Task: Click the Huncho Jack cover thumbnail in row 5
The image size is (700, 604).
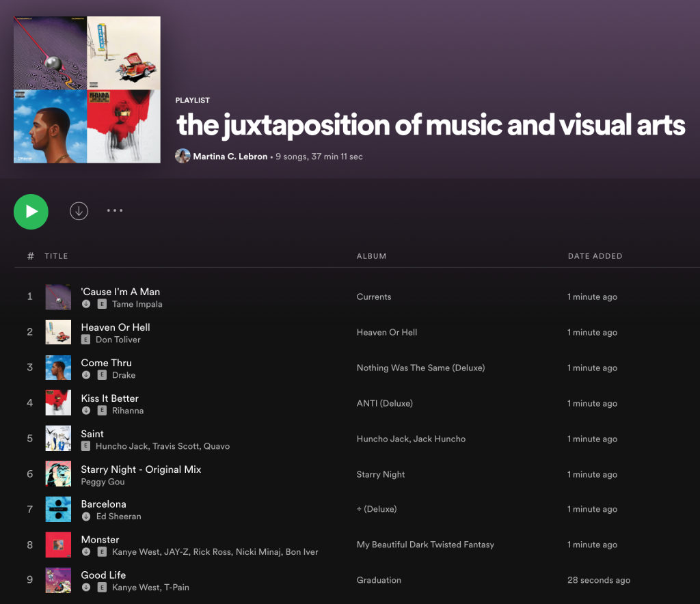Action: pos(58,439)
